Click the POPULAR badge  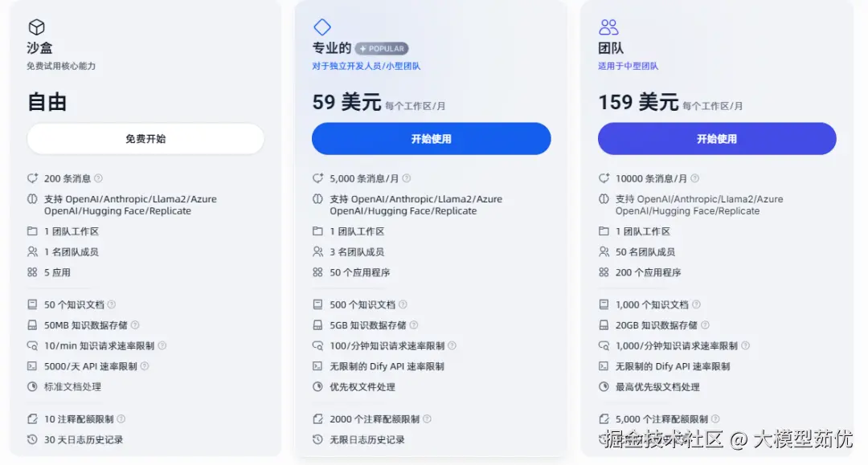coord(382,48)
